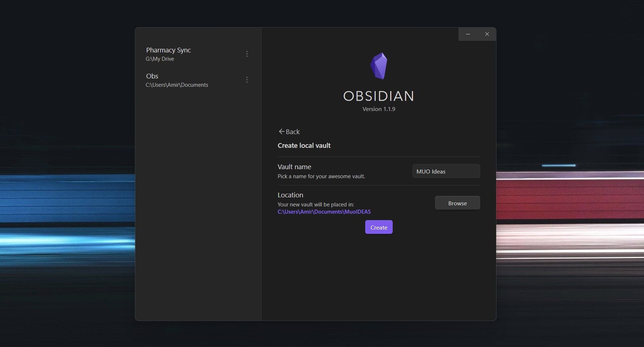Click the purple Obsidian gem logo
Screen dimensions: 644x347
(x=379, y=66)
